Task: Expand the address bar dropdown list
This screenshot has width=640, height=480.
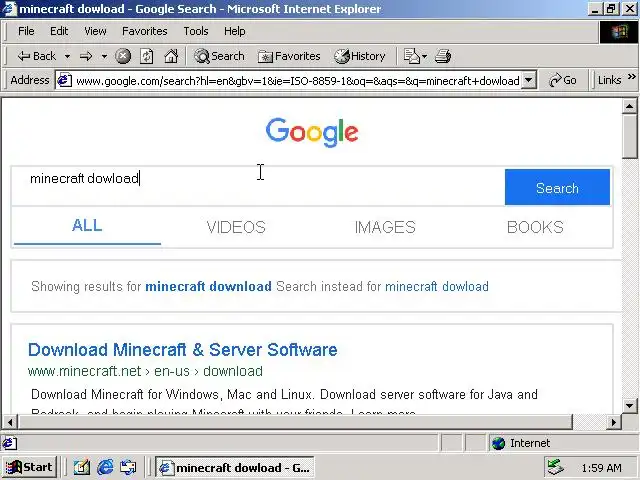Action: pyautogui.click(x=529, y=80)
